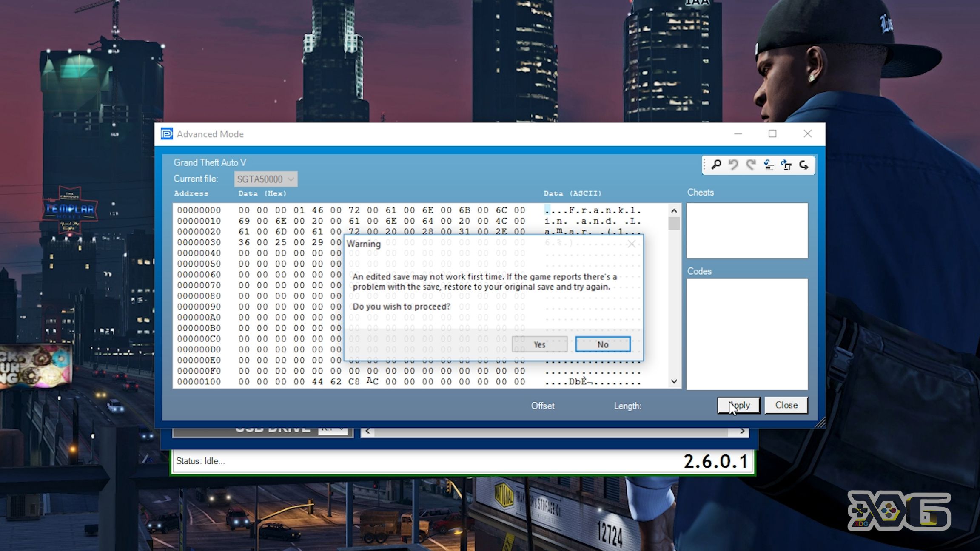Click hex byte 44 in row 00000100
Image resolution: width=980 pixels, height=551 pixels.
tap(317, 381)
